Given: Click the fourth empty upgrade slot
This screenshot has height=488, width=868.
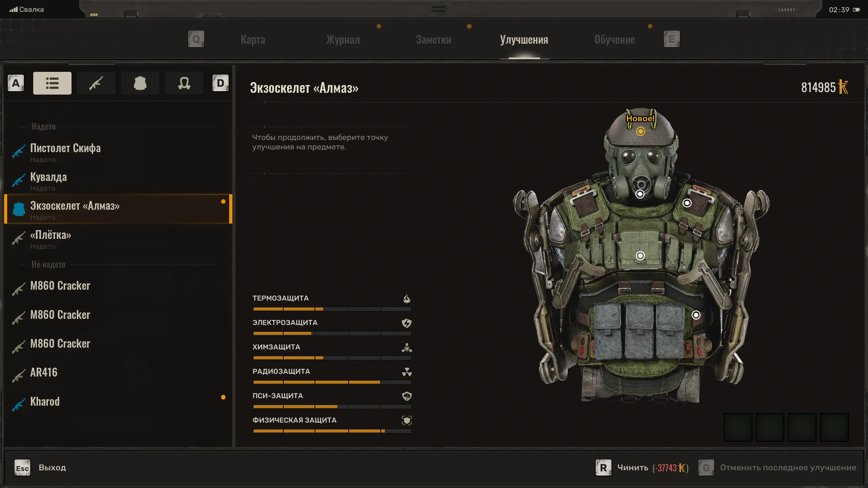Looking at the screenshot, I should pos(834,427).
